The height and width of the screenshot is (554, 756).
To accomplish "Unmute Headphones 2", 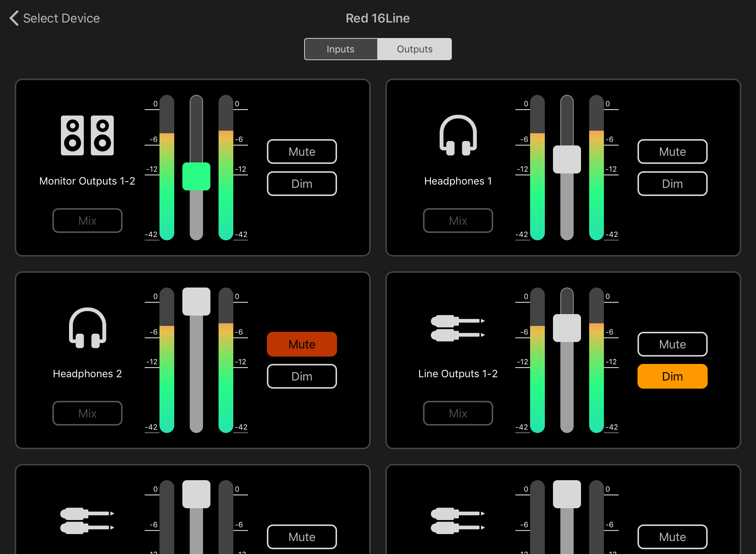I will point(302,344).
